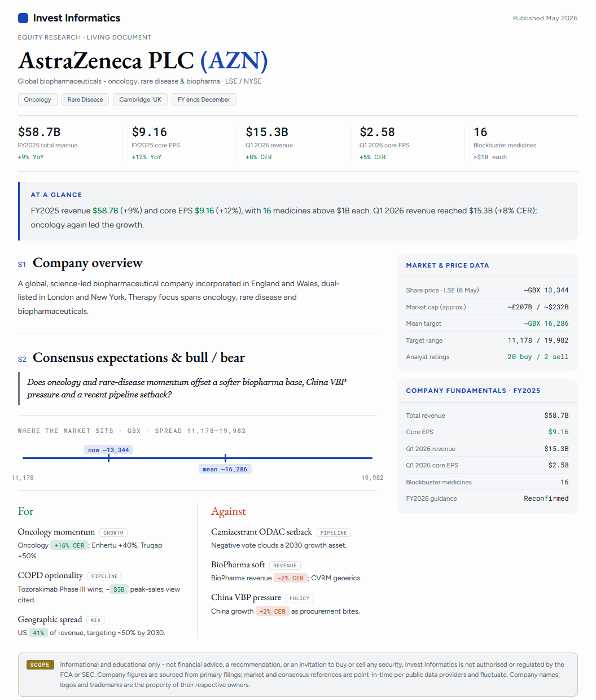The width and height of the screenshot is (596, 700).
Task: Click the Blockbuster medicines row in fundamentals
Action: click(488, 482)
